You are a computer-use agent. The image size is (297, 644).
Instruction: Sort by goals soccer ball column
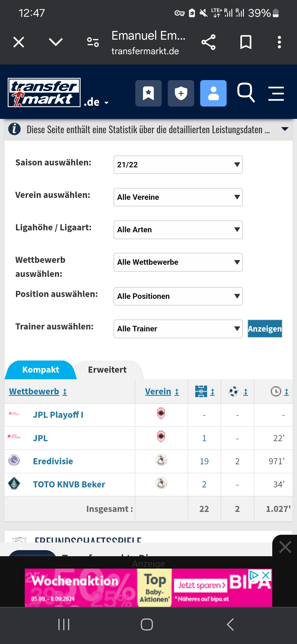coord(238,391)
